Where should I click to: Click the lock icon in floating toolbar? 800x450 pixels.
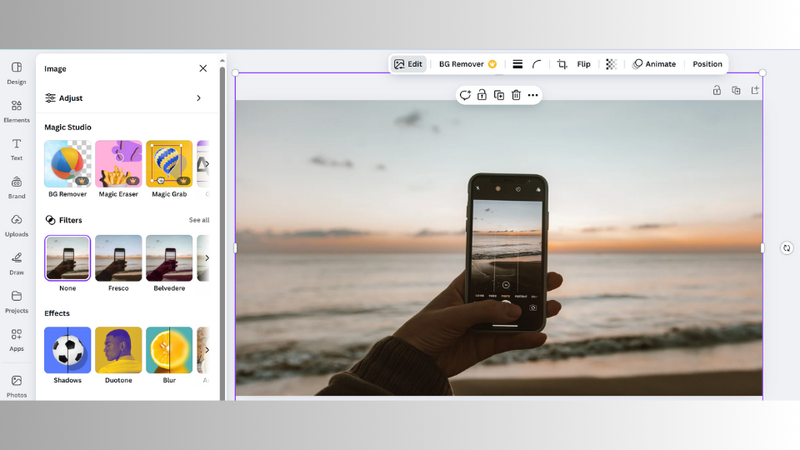tap(482, 95)
